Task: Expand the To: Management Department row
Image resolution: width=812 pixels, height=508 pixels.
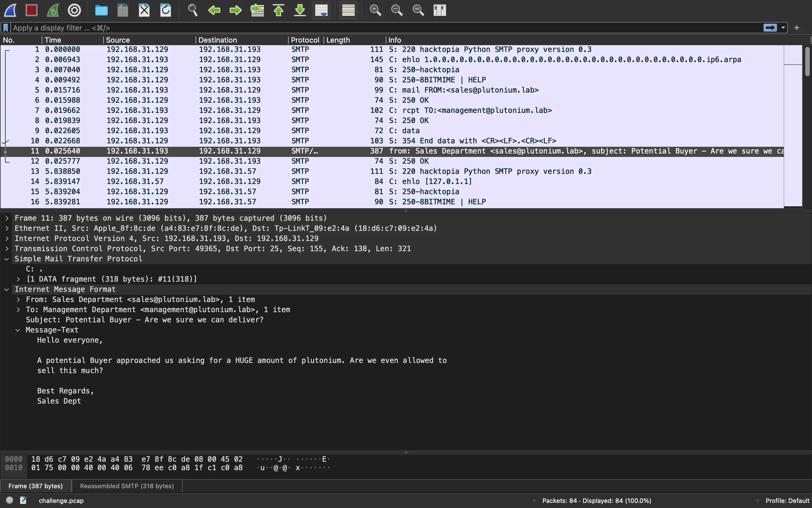Action: (x=18, y=309)
